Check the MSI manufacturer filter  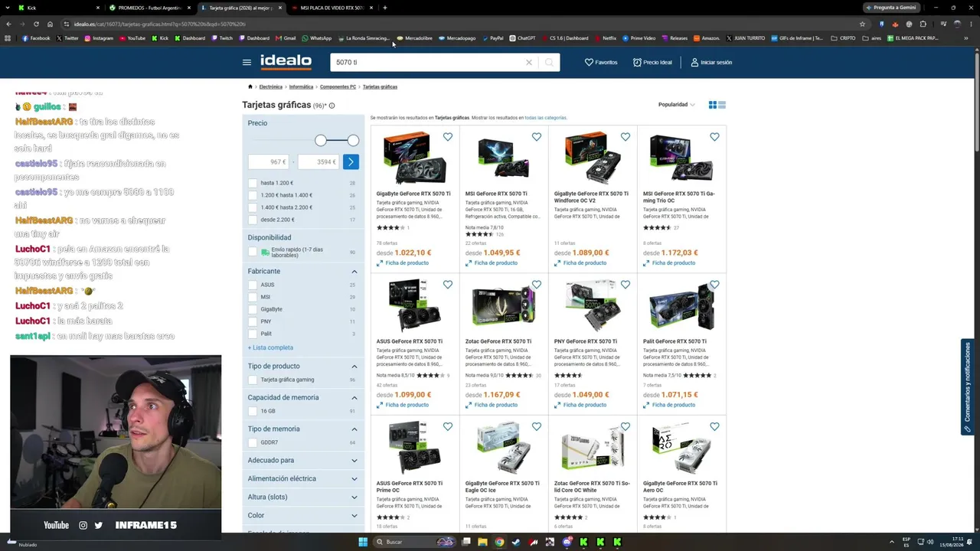253,297
